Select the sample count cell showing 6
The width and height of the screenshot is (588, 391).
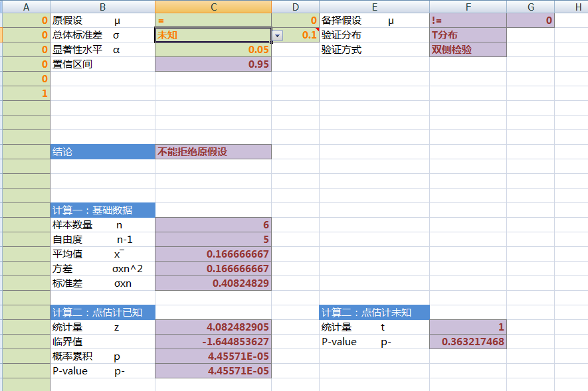tap(213, 224)
